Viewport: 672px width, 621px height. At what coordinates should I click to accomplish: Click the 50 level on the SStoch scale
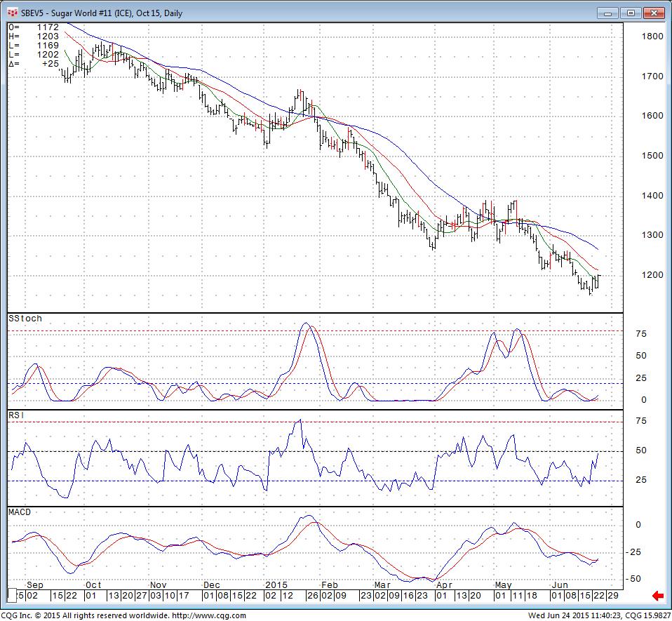(641, 356)
